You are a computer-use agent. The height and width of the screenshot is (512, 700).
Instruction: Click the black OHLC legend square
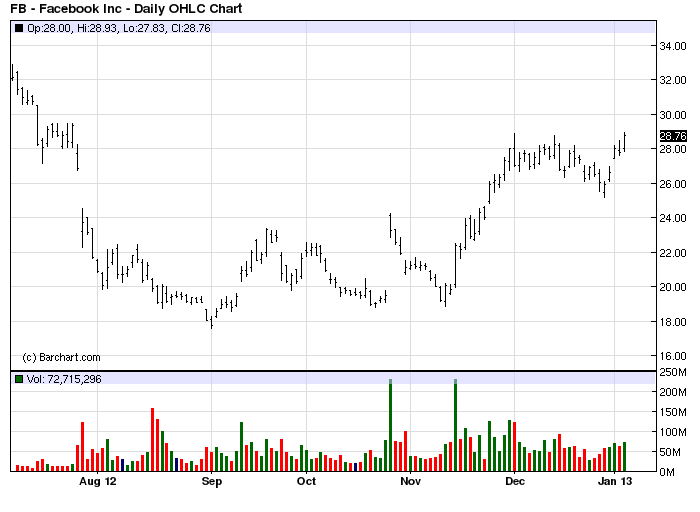click(19, 28)
